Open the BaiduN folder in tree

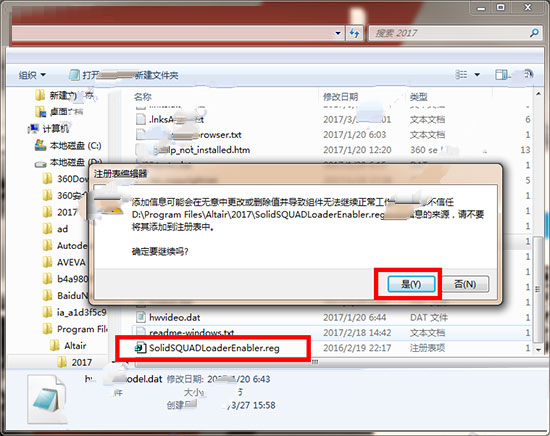(65, 296)
